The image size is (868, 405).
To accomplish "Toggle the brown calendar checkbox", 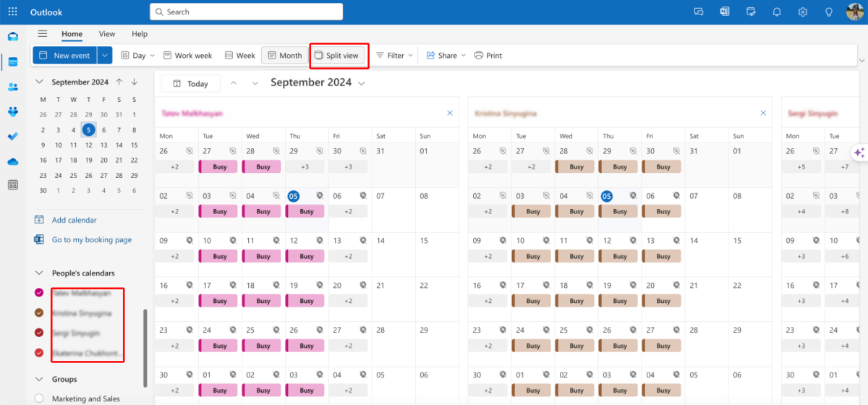I will [x=39, y=313].
